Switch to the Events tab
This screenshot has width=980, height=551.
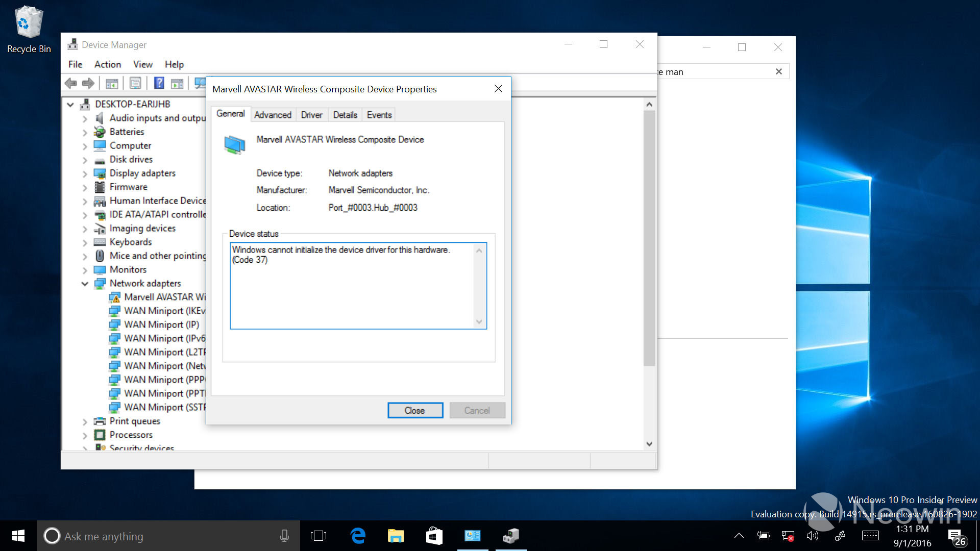[379, 115]
